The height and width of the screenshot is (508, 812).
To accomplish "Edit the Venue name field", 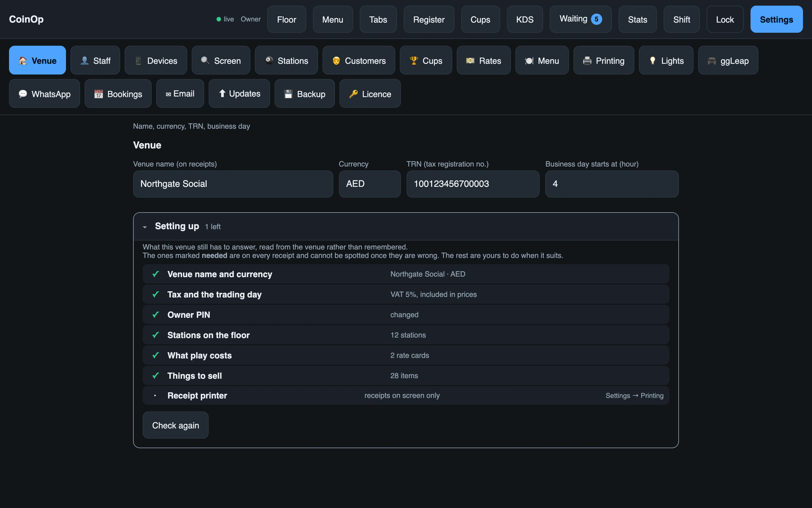I will coord(233,184).
